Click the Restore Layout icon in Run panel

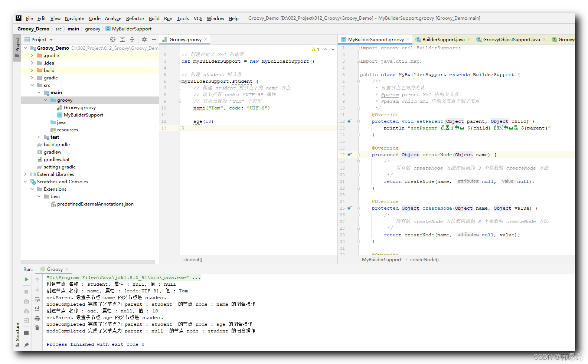pyautogui.click(x=26, y=333)
